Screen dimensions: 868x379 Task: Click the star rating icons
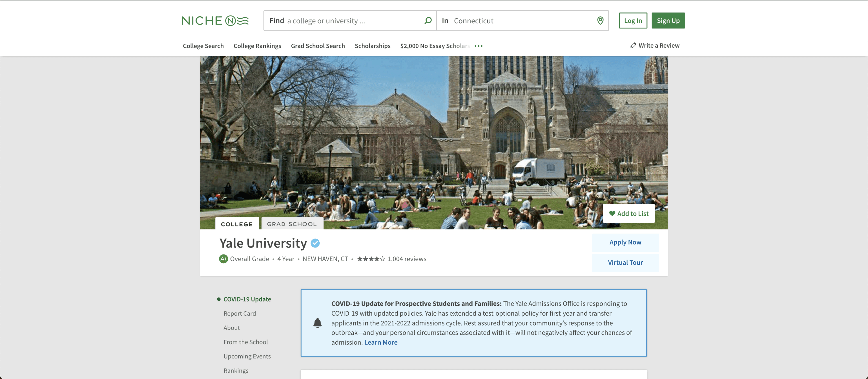(x=371, y=259)
